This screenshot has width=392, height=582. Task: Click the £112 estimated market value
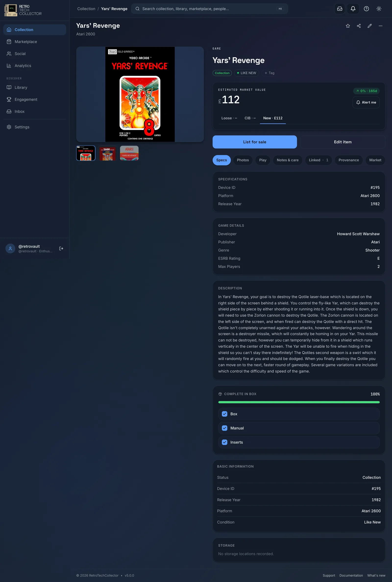click(229, 100)
